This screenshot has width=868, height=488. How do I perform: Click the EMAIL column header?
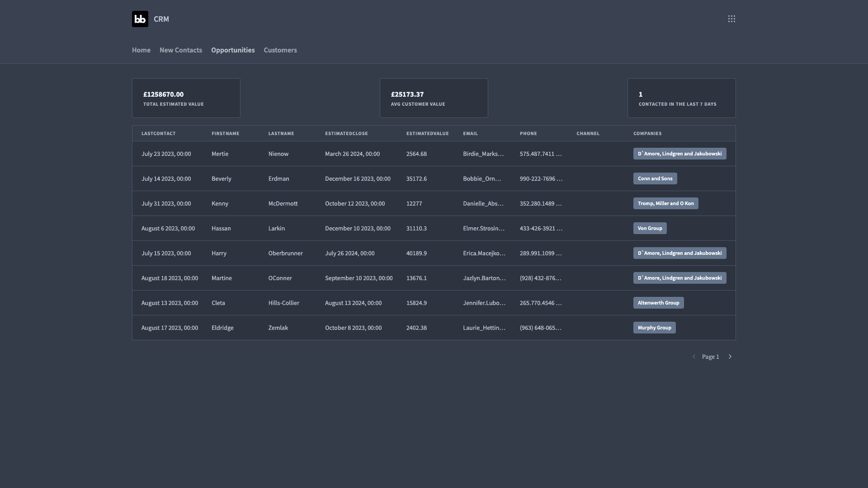[x=470, y=133]
